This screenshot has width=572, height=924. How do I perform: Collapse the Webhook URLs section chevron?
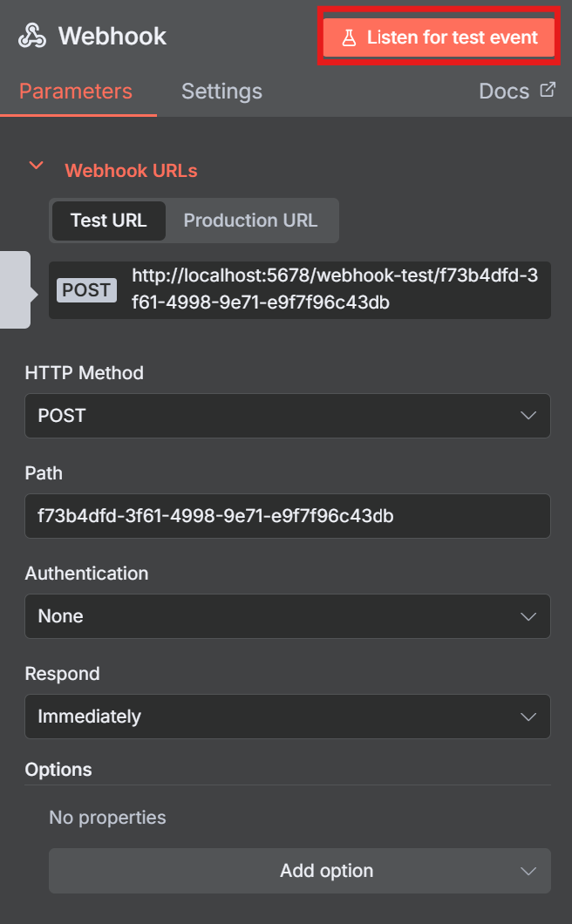[x=36, y=166]
